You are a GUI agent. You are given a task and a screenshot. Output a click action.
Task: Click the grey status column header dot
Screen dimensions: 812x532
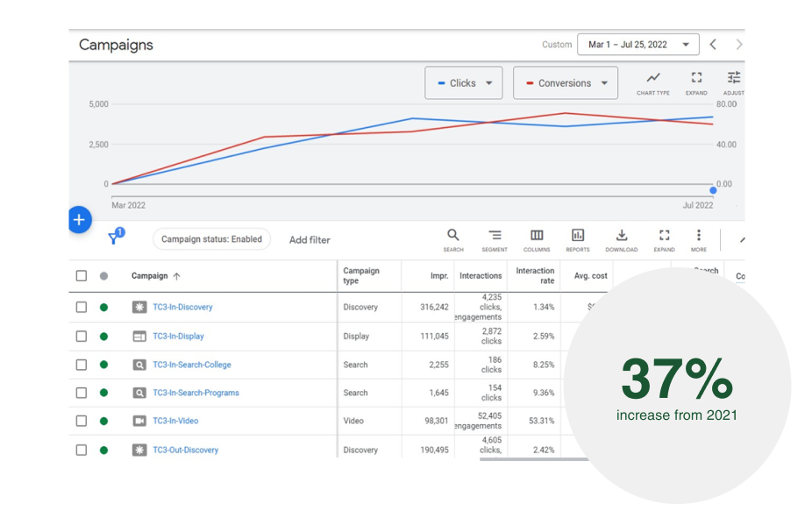[x=103, y=276]
